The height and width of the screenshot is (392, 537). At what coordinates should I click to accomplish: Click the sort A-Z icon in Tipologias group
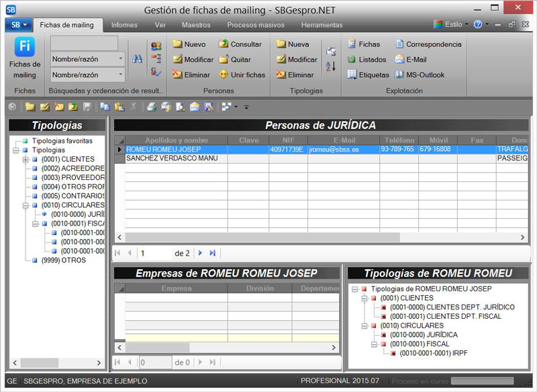coord(330,66)
